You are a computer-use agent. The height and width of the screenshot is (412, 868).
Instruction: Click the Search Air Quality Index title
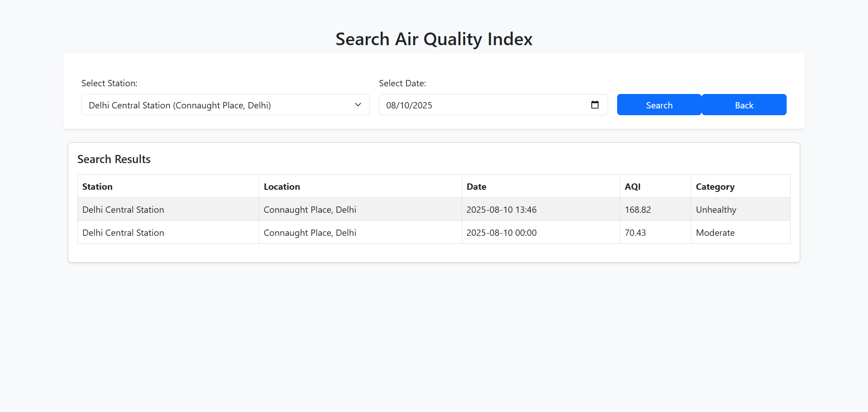pos(434,39)
